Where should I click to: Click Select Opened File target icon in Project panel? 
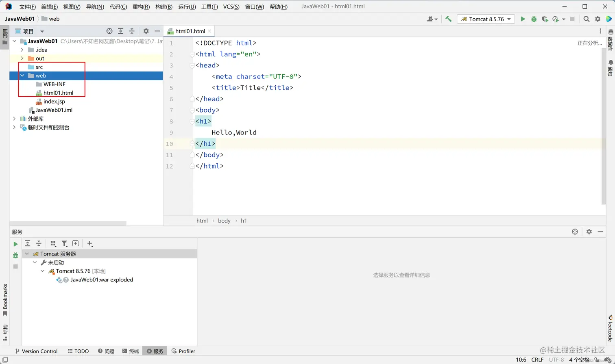click(x=109, y=31)
